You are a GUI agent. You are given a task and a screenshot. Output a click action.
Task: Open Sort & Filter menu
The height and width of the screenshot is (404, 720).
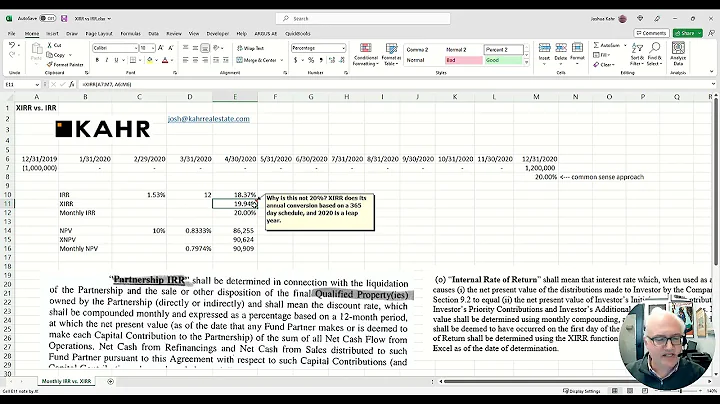[637, 54]
